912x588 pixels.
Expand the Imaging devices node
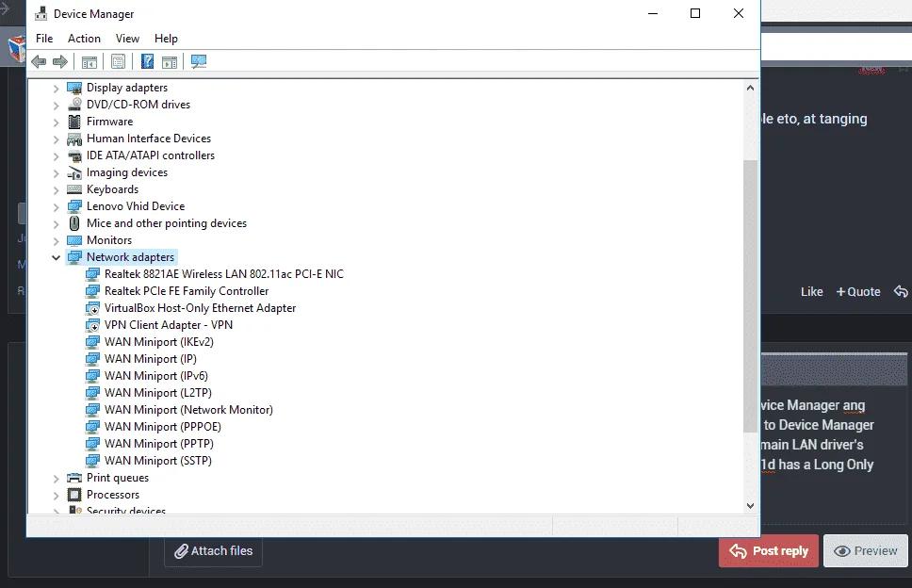pos(56,173)
